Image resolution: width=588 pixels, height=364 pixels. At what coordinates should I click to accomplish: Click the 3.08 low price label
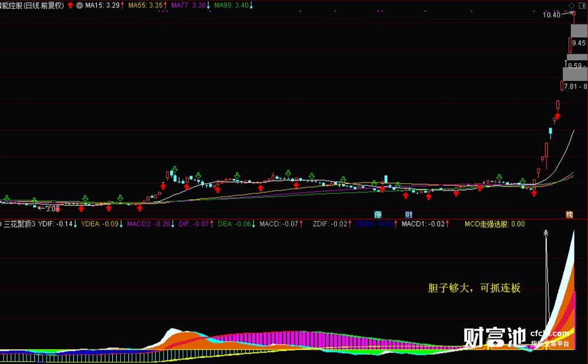(53, 209)
